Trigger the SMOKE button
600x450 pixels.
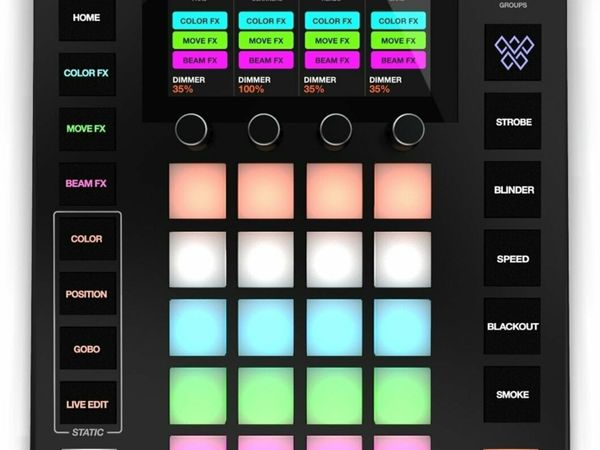coord(513,394)
